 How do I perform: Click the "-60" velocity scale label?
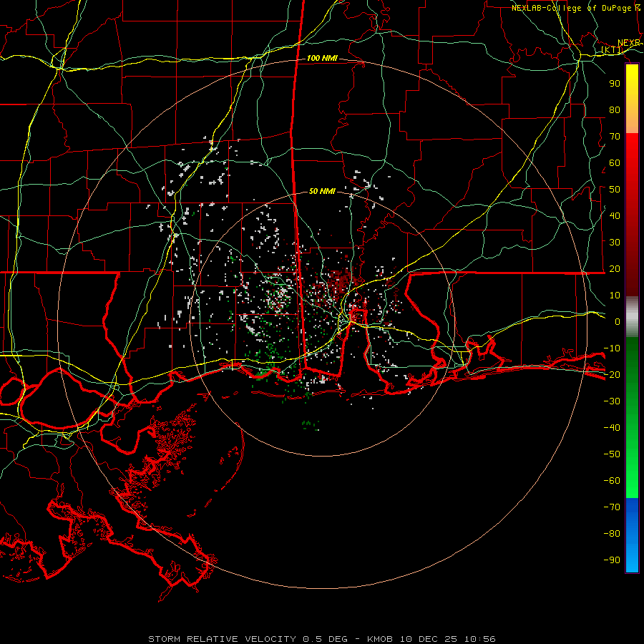[612, 481]
